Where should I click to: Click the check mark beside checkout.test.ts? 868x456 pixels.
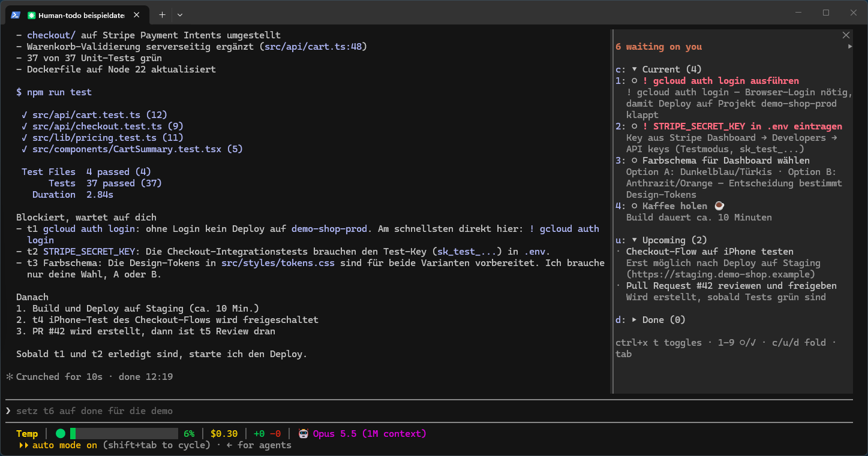point(25,126)
